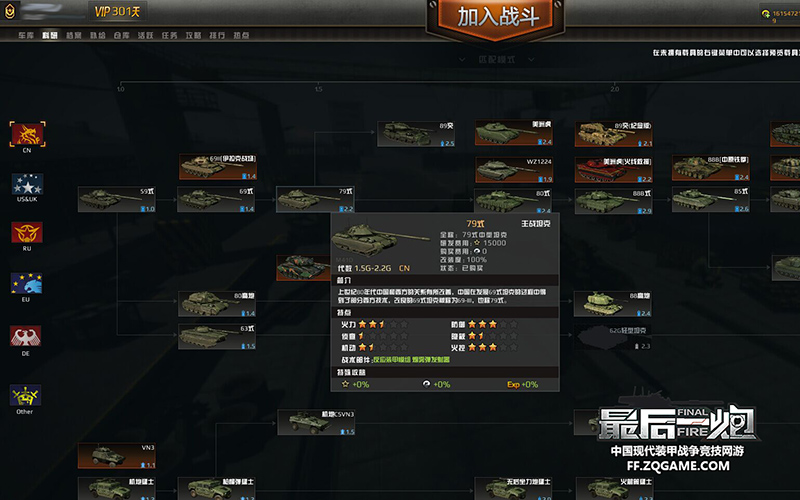The width and height of the screenshot is (800, 500).
Task: Open the 车库 garage tab
Action: click(26, 35)
